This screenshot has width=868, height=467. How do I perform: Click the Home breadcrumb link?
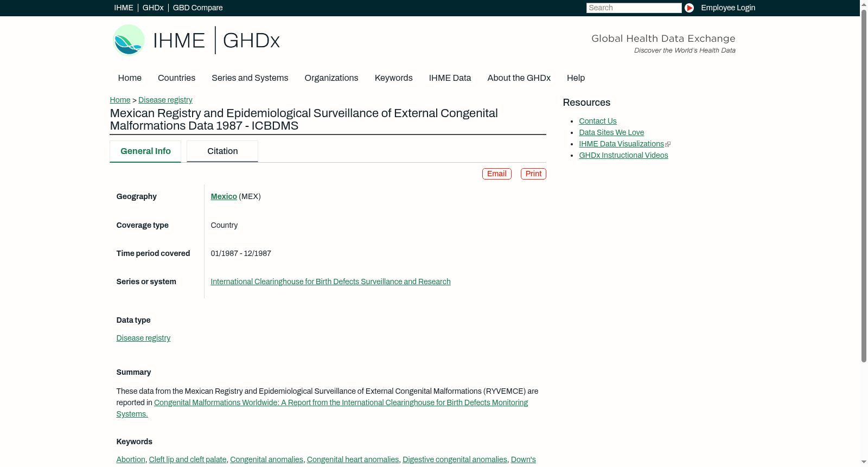[120, 100]
